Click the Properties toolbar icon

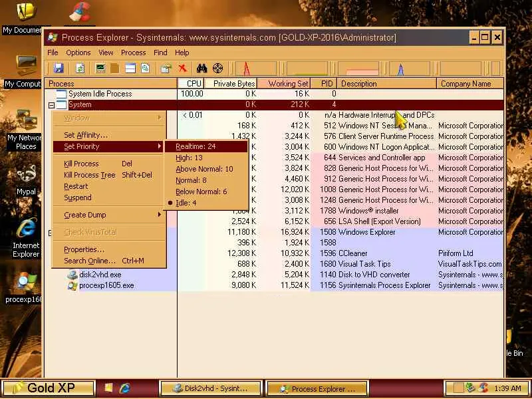point(166,68)
